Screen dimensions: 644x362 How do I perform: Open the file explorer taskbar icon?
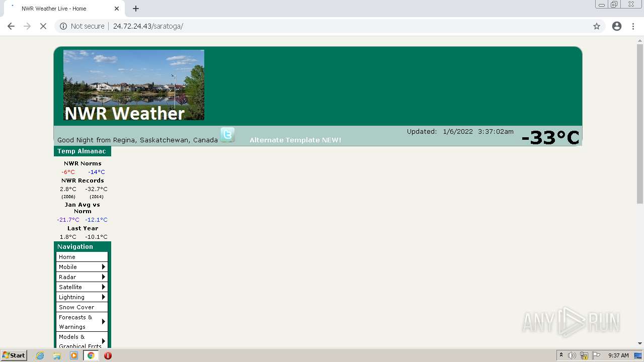point(57,355)
